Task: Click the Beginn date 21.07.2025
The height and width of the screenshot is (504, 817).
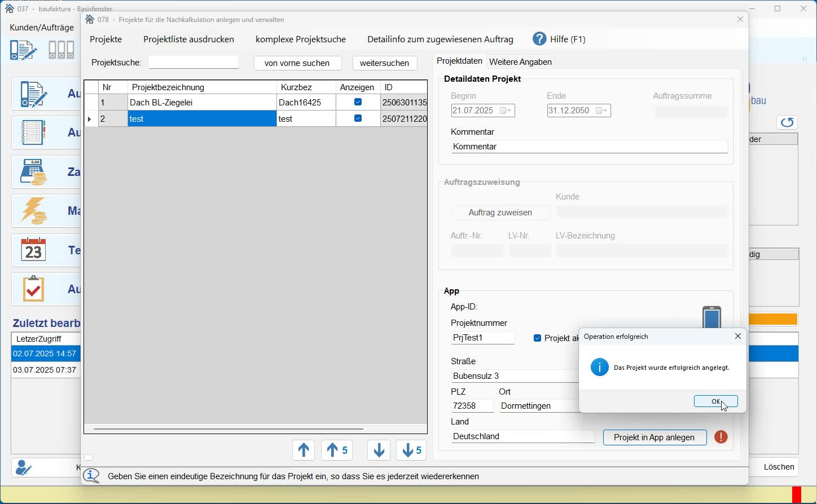Action: point(473,111)
